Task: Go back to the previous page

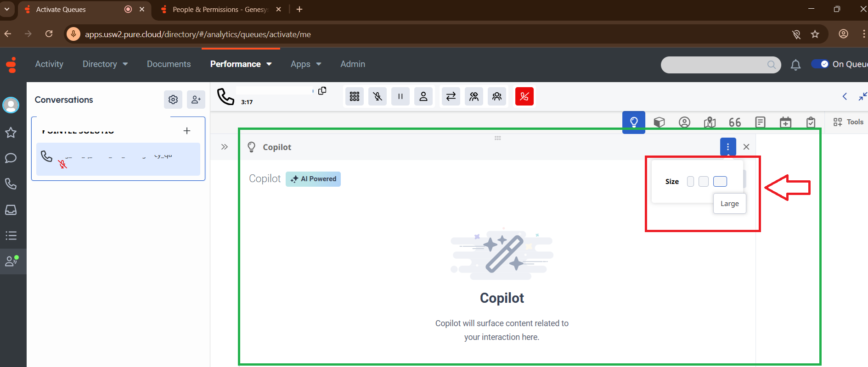Action: click(8, 34)
